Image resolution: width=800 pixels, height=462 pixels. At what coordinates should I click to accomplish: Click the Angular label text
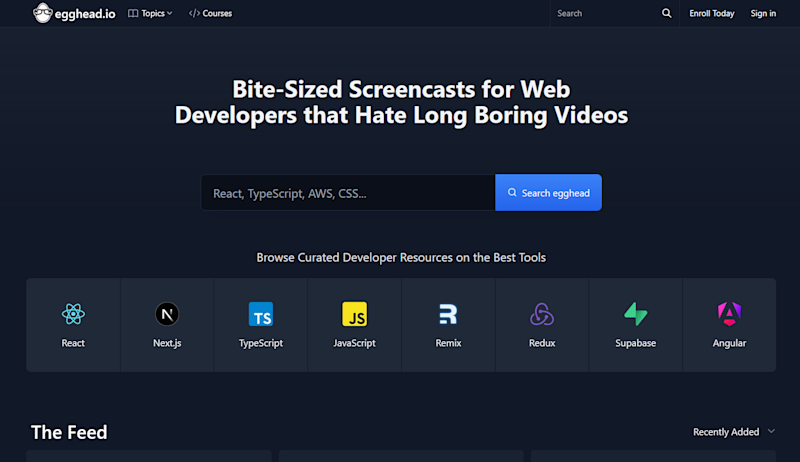coord(730,343)
